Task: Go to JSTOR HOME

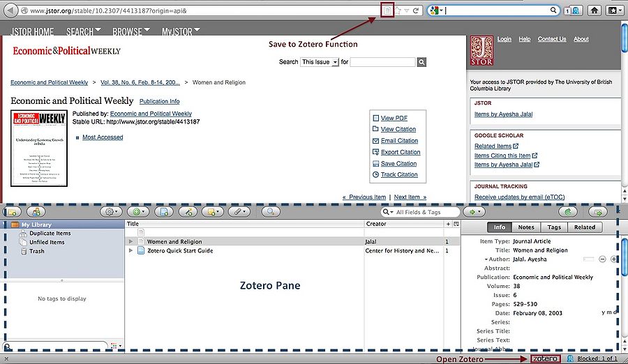Action: click(x=32, y=31)
